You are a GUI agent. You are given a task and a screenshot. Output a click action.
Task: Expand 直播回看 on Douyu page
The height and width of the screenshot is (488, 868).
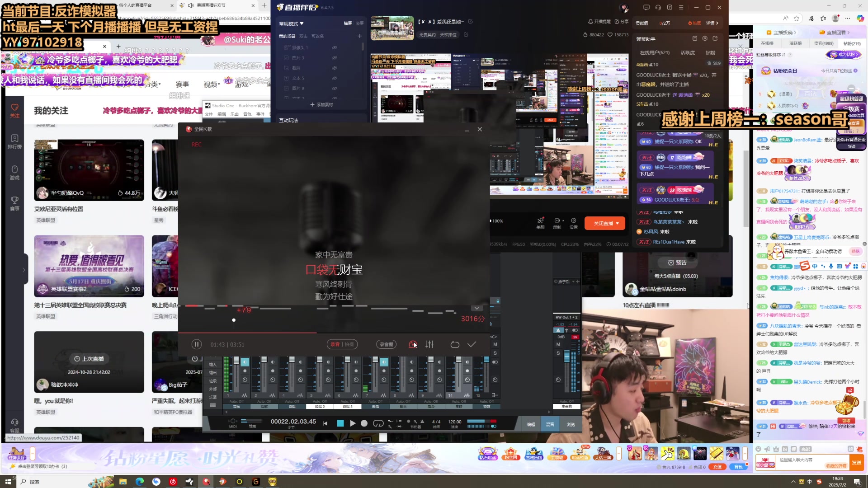pyautogui.click(x=835, y=33)
